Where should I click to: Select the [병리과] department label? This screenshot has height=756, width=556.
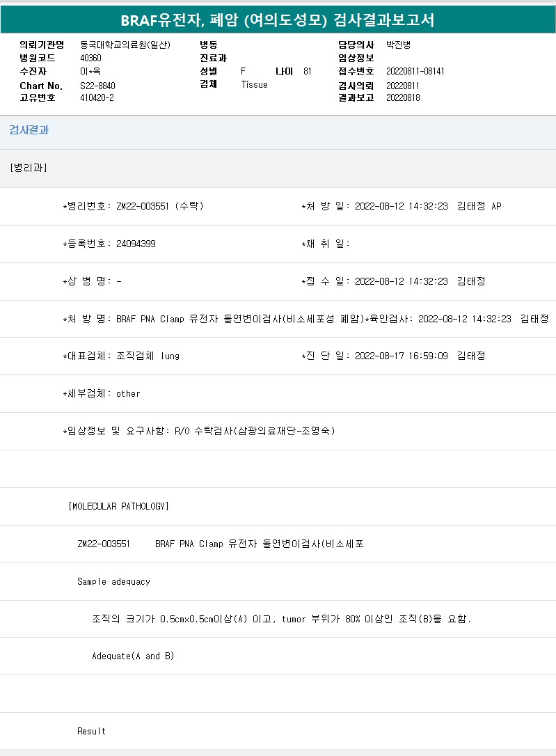coord(29,168)
